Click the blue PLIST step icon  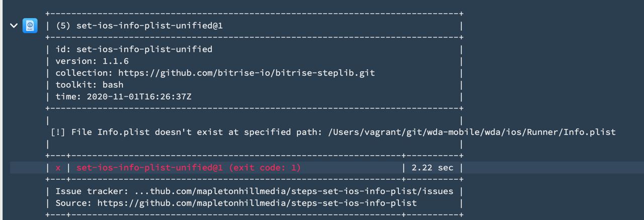30,26
